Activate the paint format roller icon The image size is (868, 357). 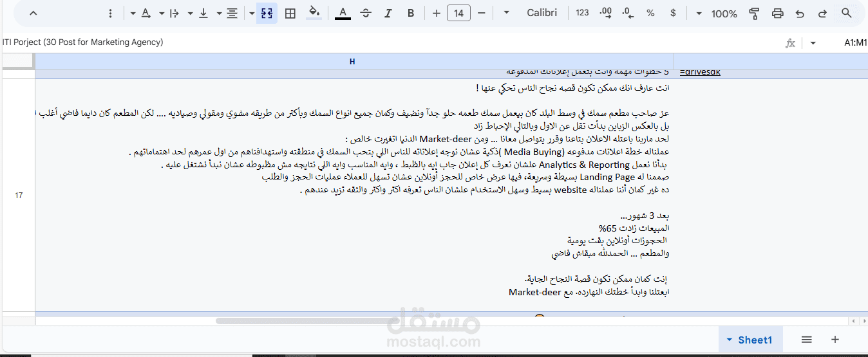tap(755, 14)
